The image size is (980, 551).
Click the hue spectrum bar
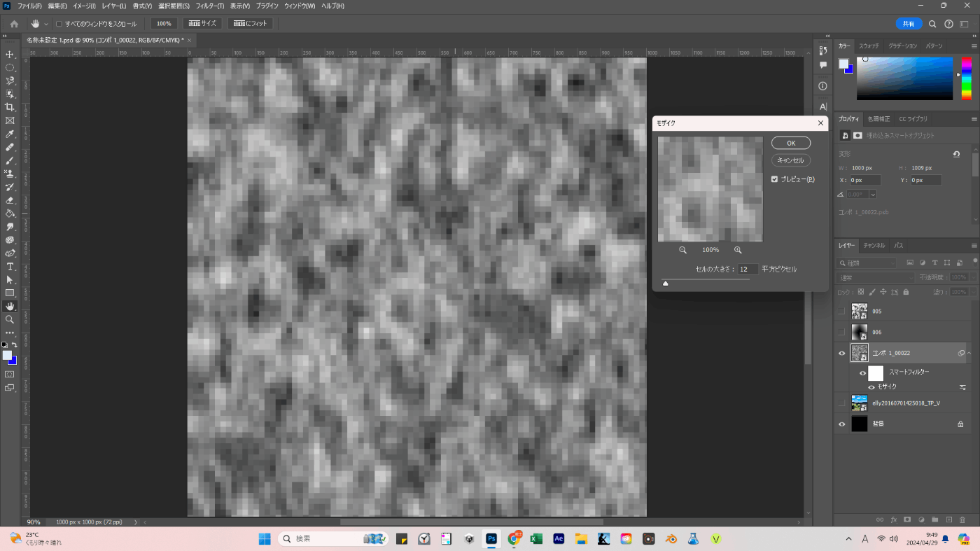[966, 78]
